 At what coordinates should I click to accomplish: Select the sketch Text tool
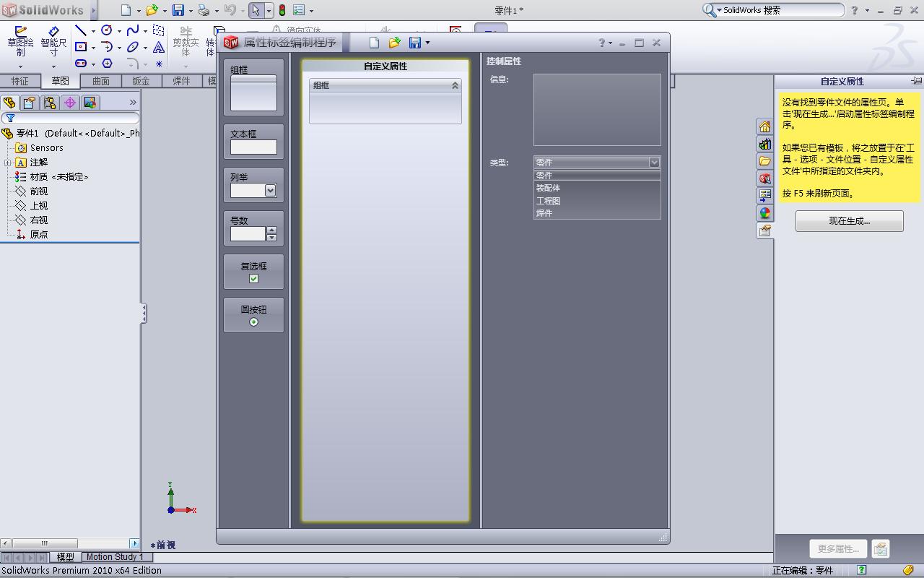click(159, 47)
